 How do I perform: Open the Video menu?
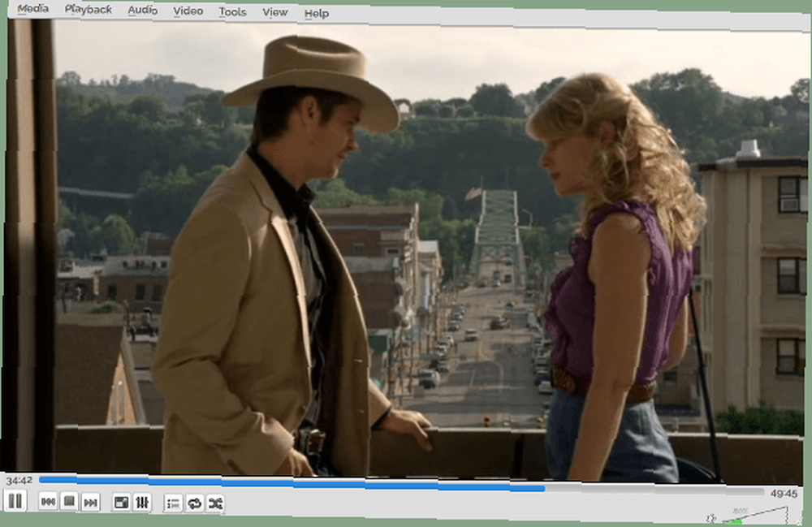tap(188, 11)
